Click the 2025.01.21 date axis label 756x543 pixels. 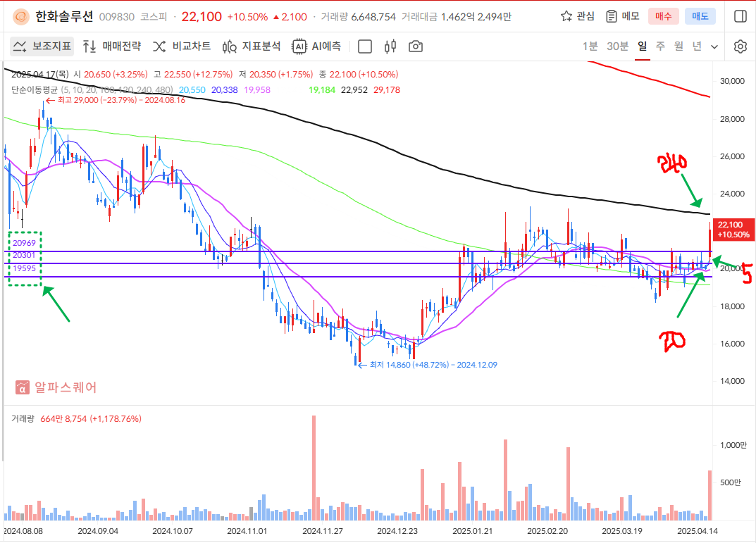point(473,531)
